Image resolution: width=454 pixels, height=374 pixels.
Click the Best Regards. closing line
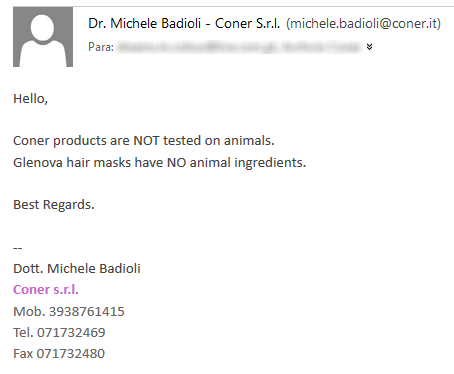[x=54, y=205]
